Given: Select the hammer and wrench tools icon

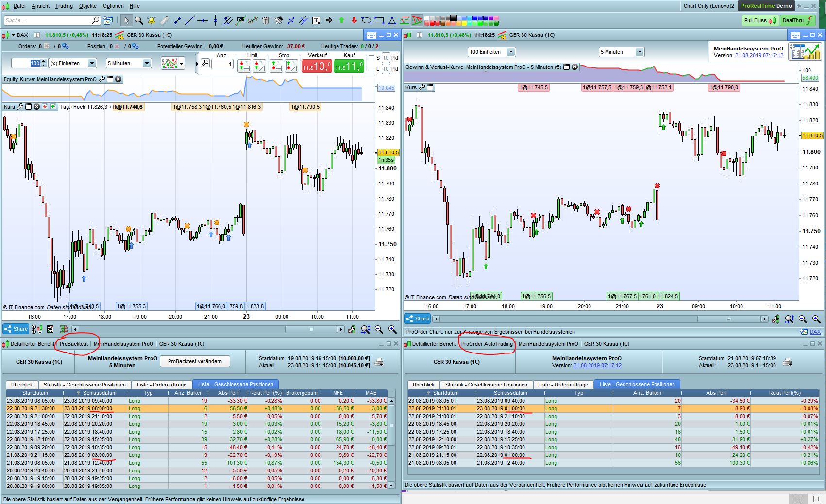Looking at the screenshot, I should click(278, 20).
